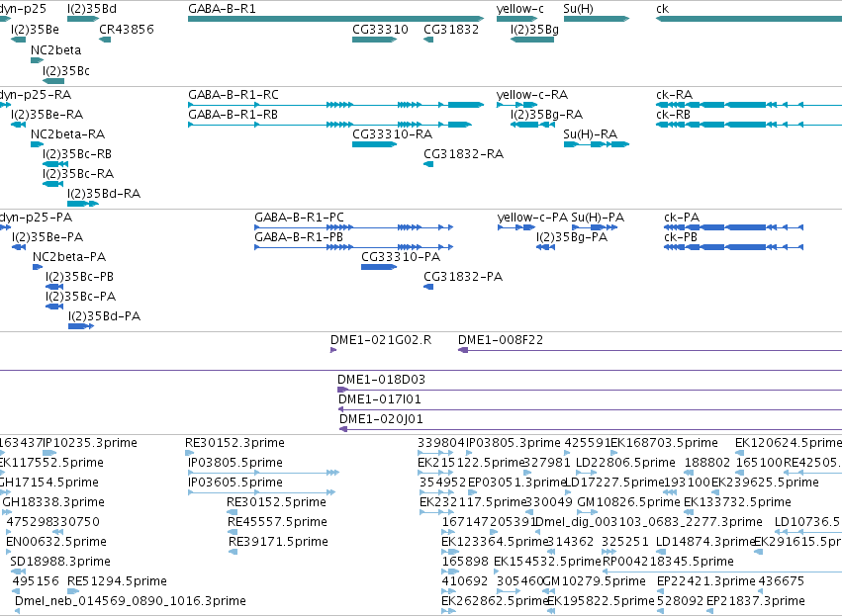This screenshot has height=616, width=842.
Task: Open the Su(H) gene label
Action: coord(579,9)
